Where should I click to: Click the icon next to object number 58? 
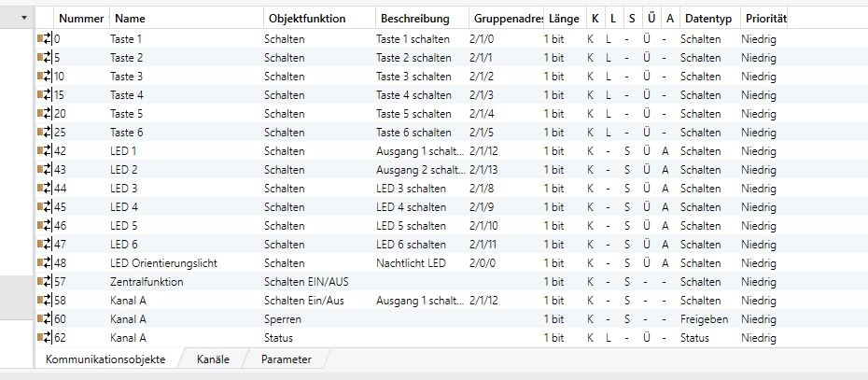(44, 301)
